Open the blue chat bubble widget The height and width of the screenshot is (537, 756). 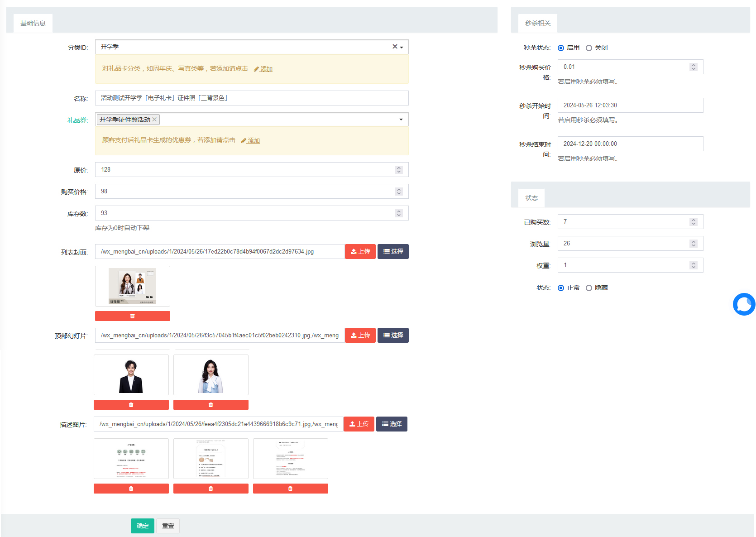click(744, 304)
